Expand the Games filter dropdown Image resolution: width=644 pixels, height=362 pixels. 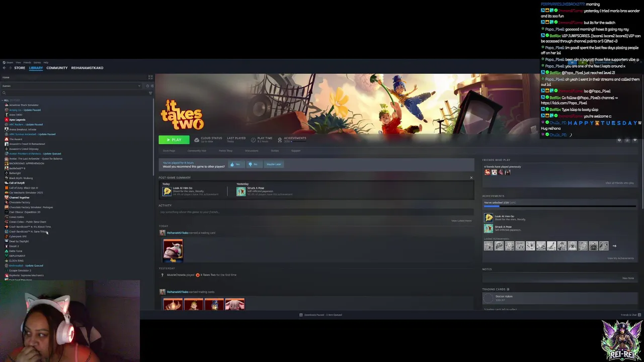click(71, 86)
